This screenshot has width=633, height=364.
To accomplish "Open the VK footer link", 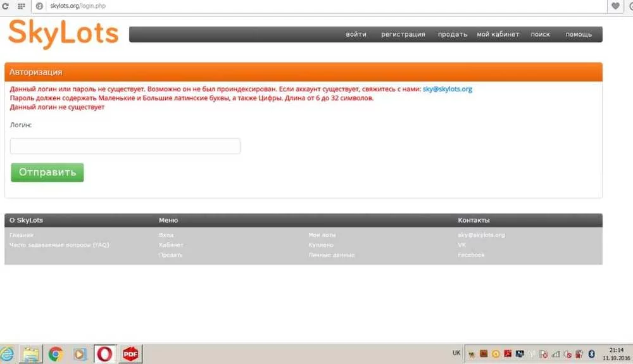I will click(462, 245).
